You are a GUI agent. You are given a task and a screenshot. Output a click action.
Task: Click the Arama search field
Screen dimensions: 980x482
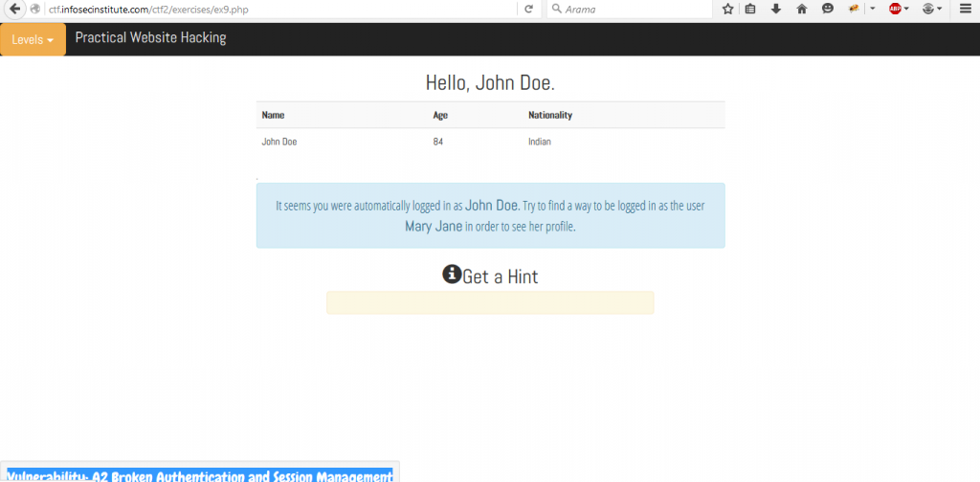point(632,9)
